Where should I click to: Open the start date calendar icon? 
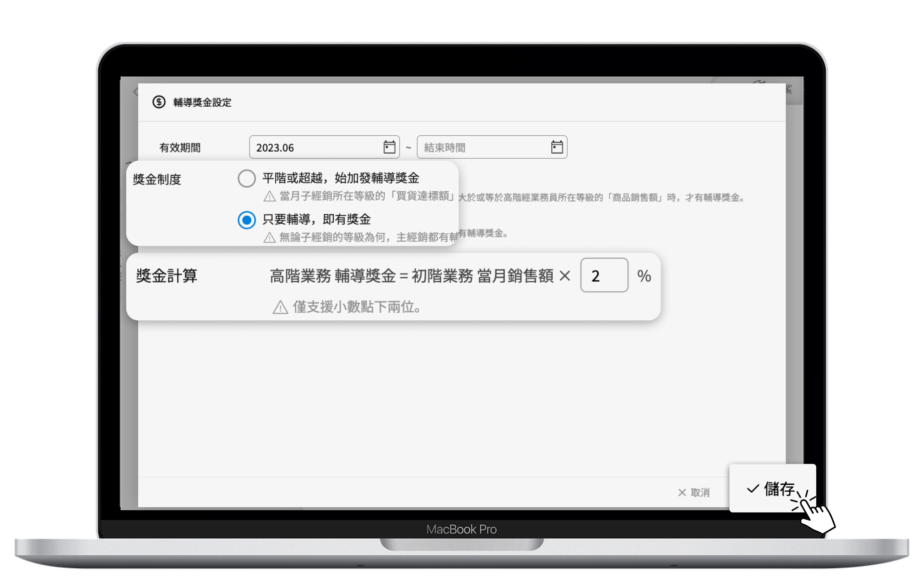tap(389, 147)
